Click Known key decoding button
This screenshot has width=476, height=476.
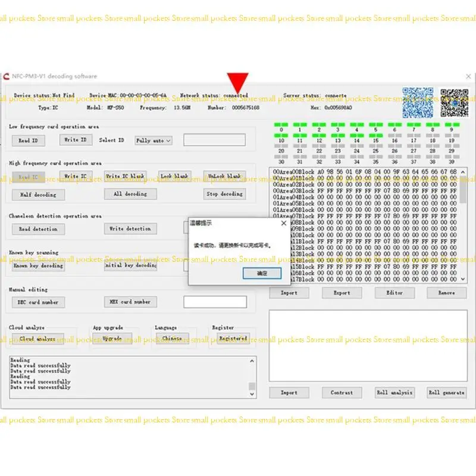[38, 265]
